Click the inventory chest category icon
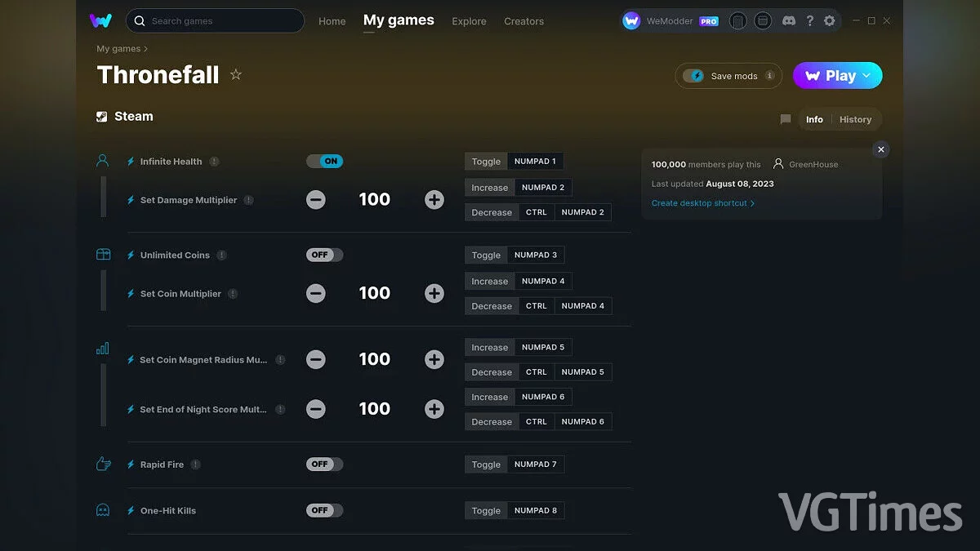This screenshot has width=980, height=551. pyautogui.click(x=103, y=255)
